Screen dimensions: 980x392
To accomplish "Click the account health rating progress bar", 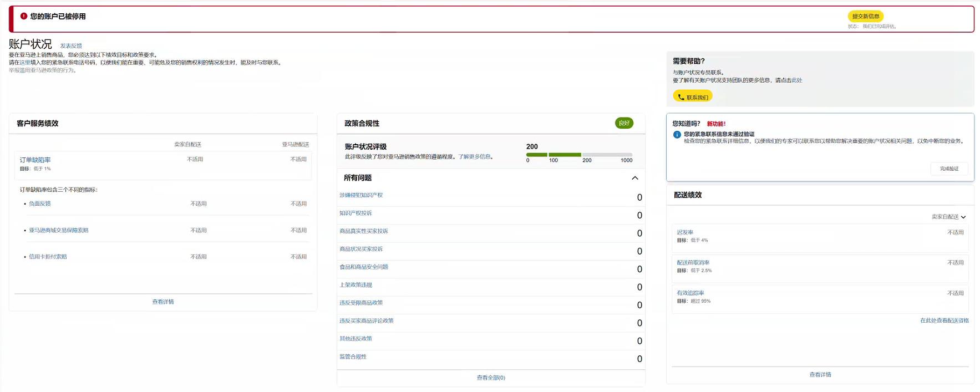I will click(579, 155).
